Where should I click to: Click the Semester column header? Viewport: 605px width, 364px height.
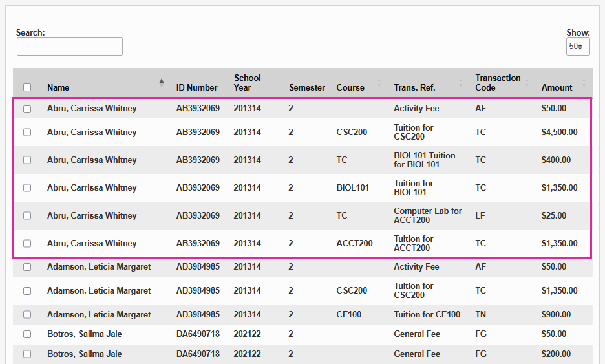[x=307, y=87]
